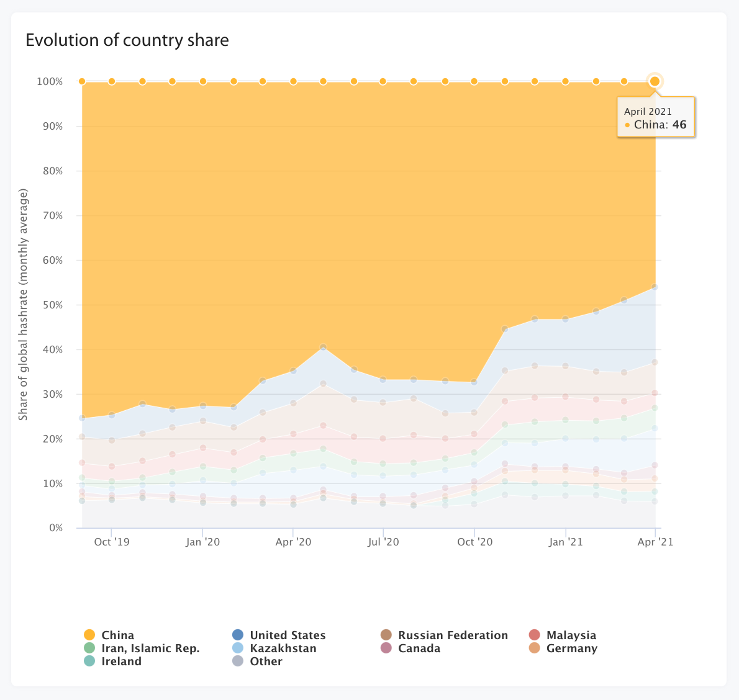
Task: Click the Oct '20 x-axis label
Action: point(474,542)
